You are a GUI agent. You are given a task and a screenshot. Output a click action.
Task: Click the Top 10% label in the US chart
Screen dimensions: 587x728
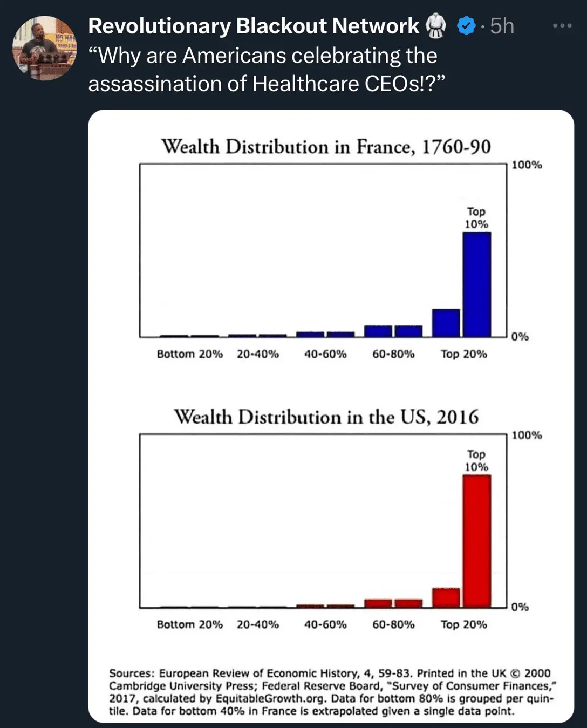[476, 460]
